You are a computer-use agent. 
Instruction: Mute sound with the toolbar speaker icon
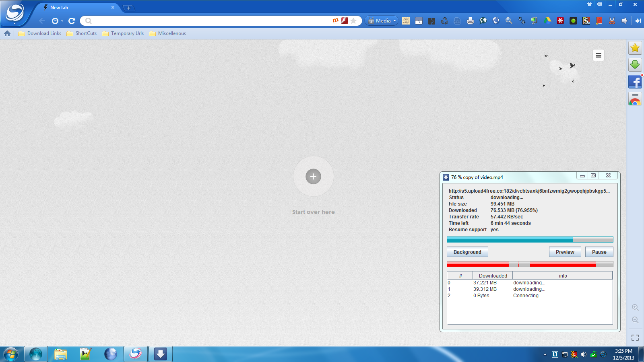pos(625,21)
